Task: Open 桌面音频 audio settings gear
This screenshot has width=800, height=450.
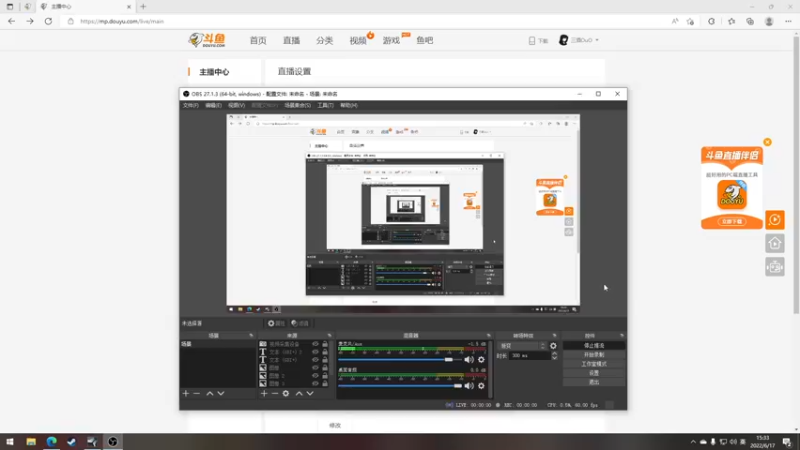Action: (x=481, y=386)
